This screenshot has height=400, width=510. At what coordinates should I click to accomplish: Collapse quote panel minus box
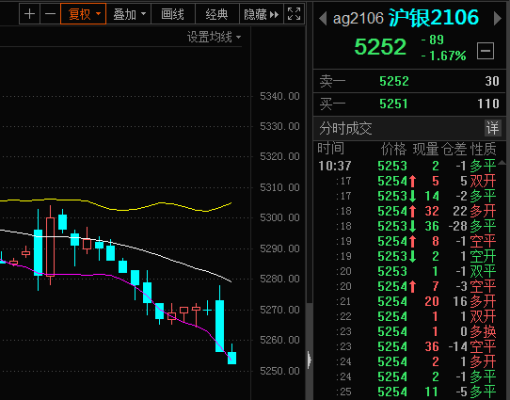click(485, 51)
